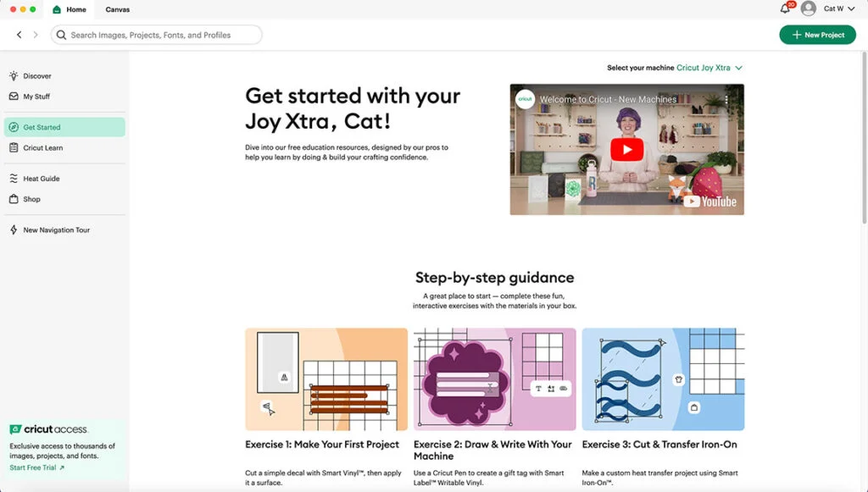Viewport: 868px width, 492px height.
Task: Open the Discover page in sidebar
Action: tap(64, 75)
